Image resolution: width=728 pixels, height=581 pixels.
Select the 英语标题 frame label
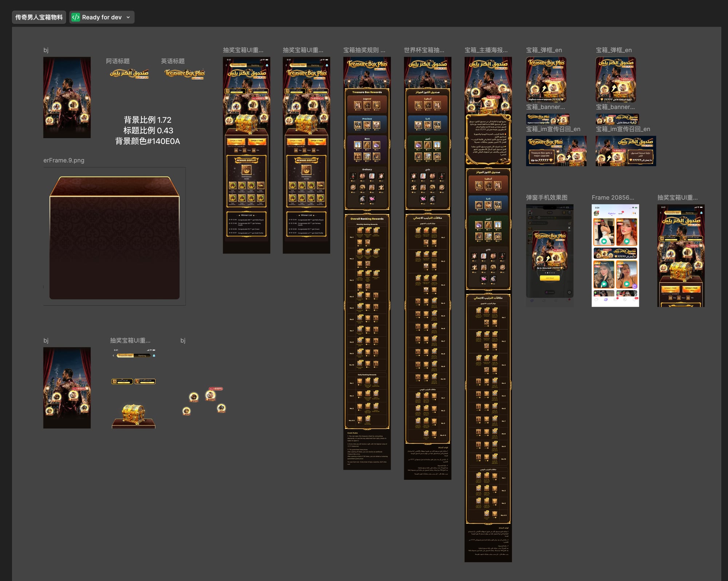point(173,61)
